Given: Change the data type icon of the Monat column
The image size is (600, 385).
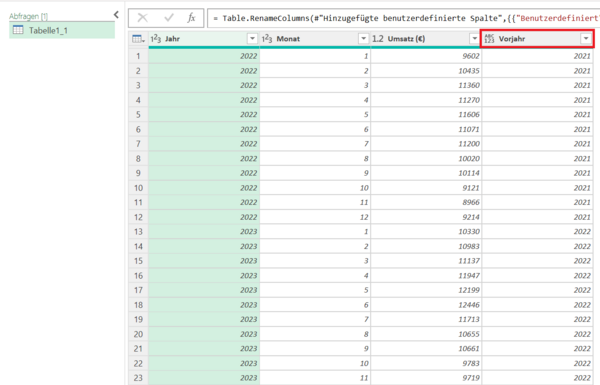Looking at the screenshot, I should [267, 39].
